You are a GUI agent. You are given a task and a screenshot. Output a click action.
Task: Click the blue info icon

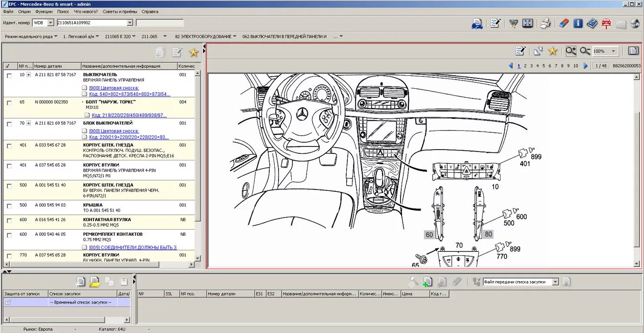click(x=578, y=23)
